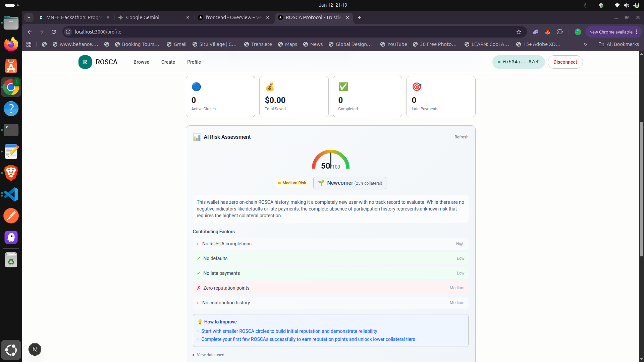
Task: Launch Visual Studio Code from dock
Action: 11,194
